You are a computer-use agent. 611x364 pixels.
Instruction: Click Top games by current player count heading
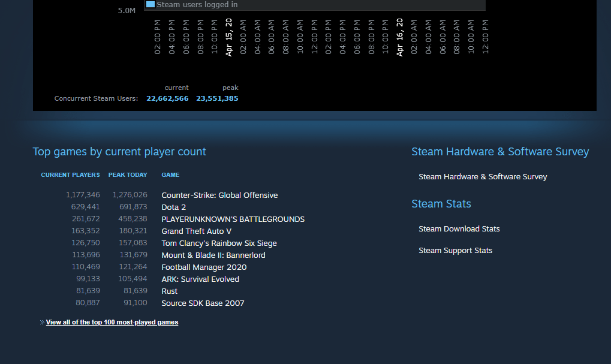click(x=119, y=152)
